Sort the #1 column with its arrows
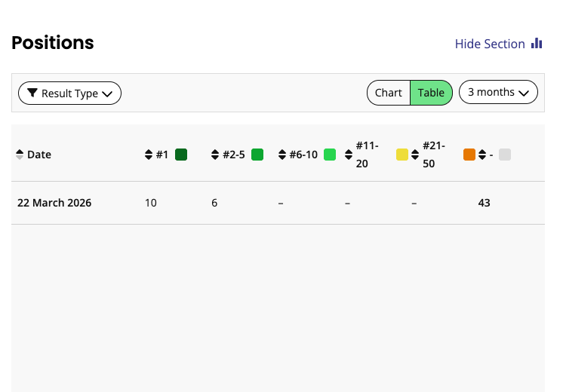This screenshot has width=563, height=392. pos(149,155)
